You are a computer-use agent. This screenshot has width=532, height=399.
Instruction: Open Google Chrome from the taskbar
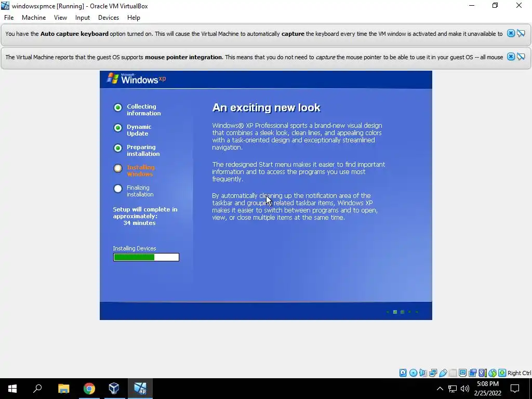(89, 389)
